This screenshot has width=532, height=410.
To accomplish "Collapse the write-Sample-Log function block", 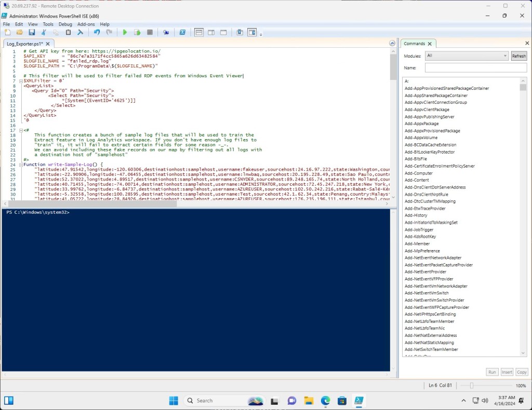I will pyautogui.click(x=20, y=165).
